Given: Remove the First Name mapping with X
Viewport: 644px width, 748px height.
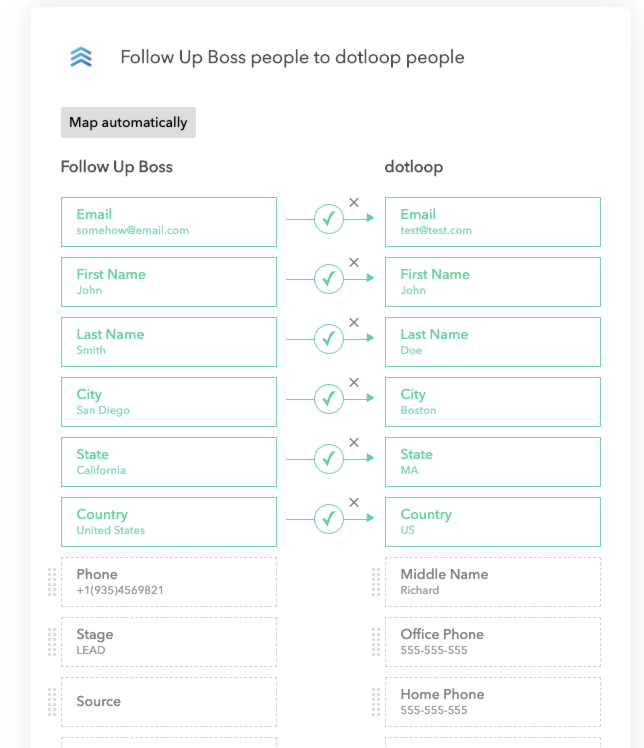Looking at the screenshot, I should pyautogui.click(x=353, y=263).
